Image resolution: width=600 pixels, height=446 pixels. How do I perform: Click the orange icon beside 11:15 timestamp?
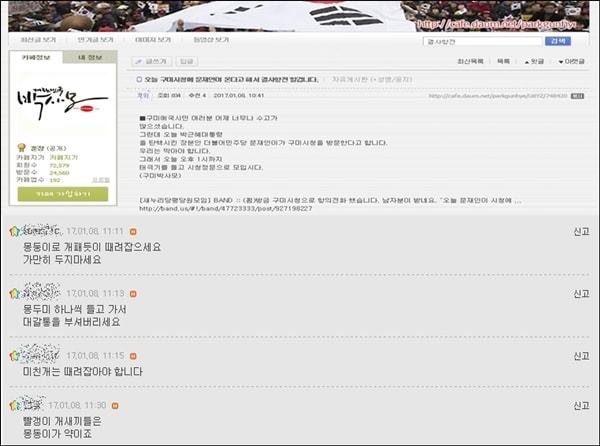click(133, 356)
